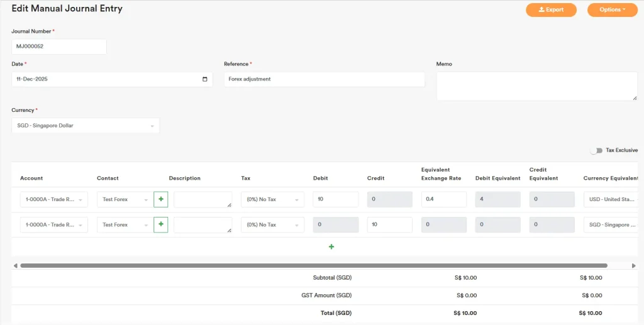Expand the Currency SGD dropdown
The height and width of the screenshot is (325, 644).
point(86,126)
